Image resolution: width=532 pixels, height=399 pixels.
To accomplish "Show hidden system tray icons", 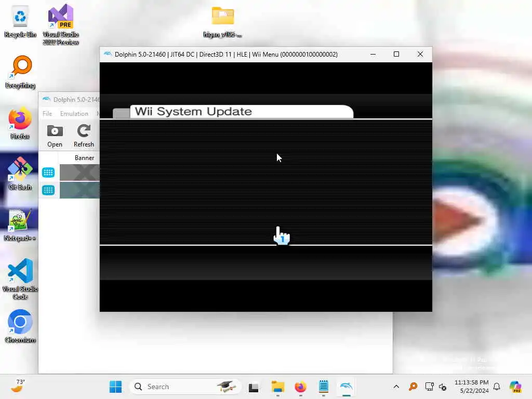I will click(x=396, y=387).
